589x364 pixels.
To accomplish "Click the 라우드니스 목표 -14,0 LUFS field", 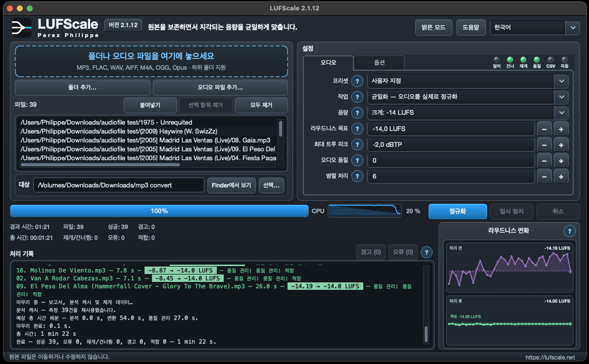I will tap(451, 129).
